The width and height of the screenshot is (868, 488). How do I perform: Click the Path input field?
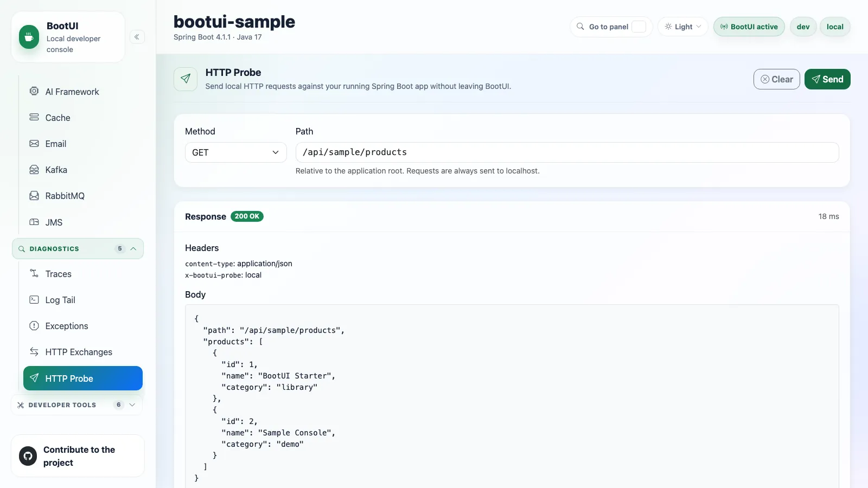567,152
